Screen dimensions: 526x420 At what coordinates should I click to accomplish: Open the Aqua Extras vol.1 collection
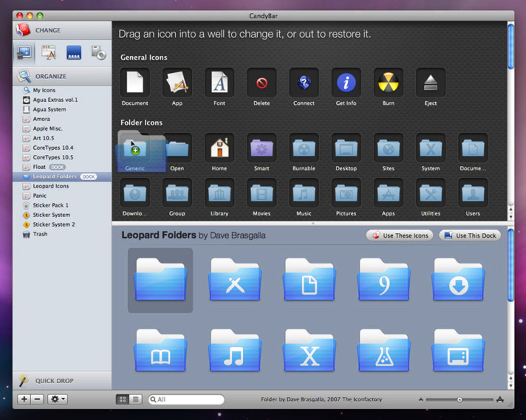tap(55, 100)
